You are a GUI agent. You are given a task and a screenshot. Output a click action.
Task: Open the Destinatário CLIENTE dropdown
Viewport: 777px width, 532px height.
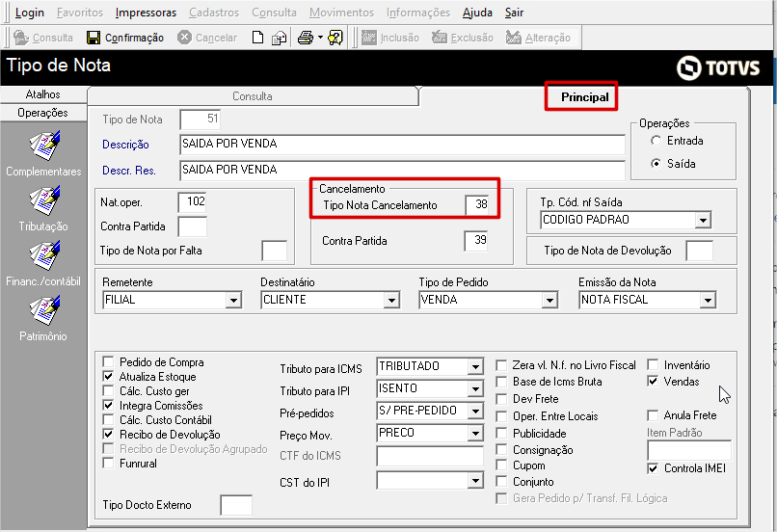click(x=391, y=300)
